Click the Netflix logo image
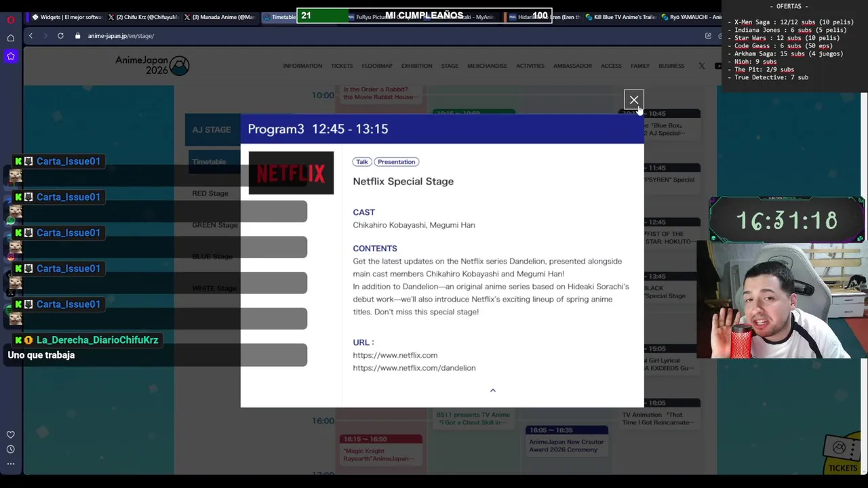 291,173
